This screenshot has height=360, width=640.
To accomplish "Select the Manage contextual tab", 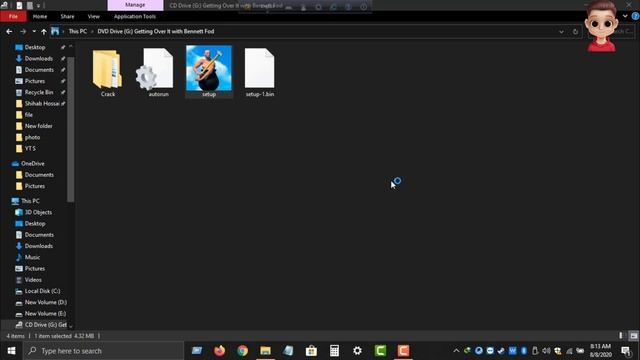I will 135,5.
